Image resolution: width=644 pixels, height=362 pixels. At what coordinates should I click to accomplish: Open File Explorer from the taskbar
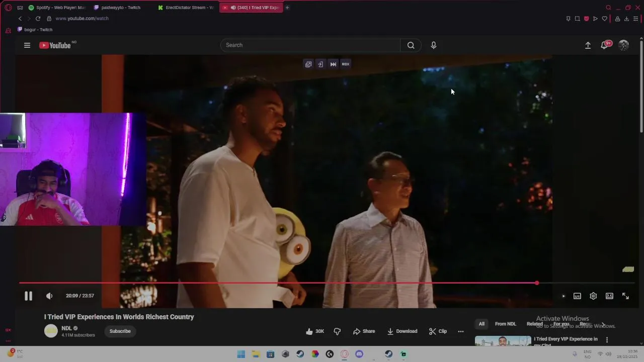pos(256,354)
